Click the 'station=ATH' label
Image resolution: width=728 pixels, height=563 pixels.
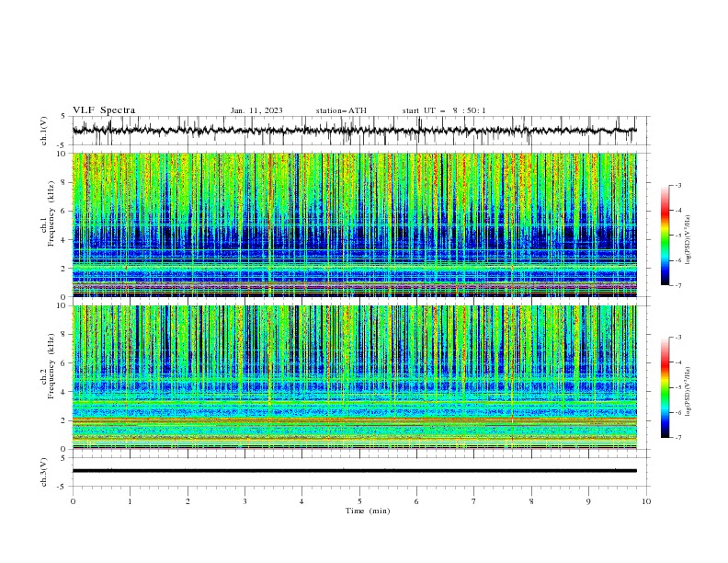pyautogui.click(x=341, y=110)
